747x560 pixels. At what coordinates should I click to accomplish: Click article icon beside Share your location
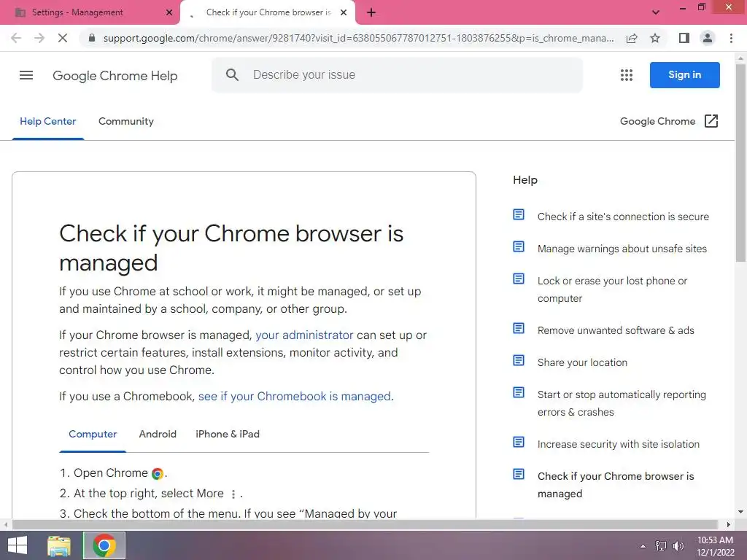(x=519, y=360)
